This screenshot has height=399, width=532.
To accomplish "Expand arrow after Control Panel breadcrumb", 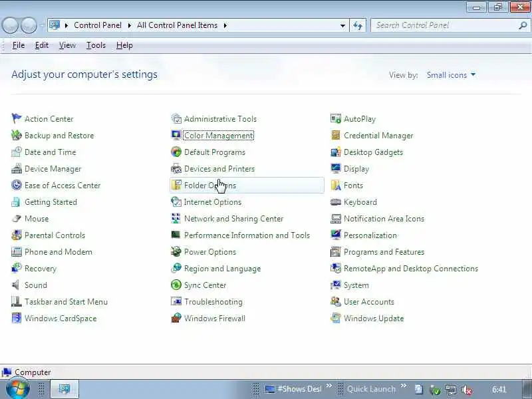I will [x=129, y=25].
